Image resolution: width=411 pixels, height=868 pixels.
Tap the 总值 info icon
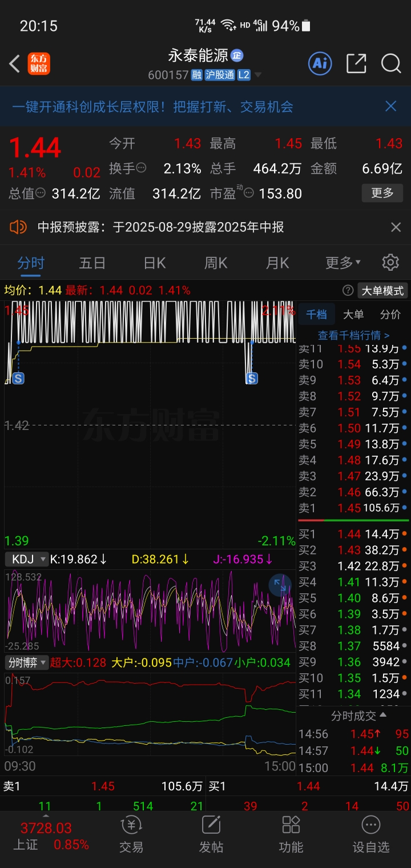pos(41,194)
